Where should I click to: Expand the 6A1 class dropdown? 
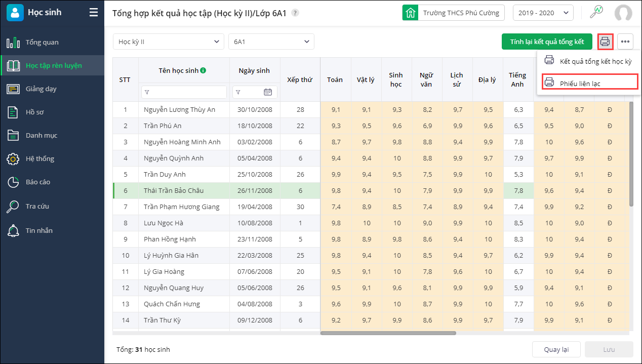(271, 42)
